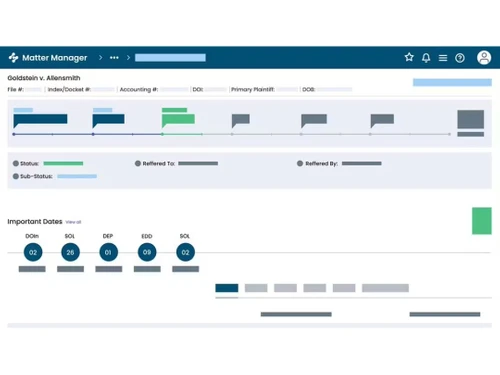The image size is (500, 375).
Task: Click the green stage flag on timeline
Action: (178, 120)
